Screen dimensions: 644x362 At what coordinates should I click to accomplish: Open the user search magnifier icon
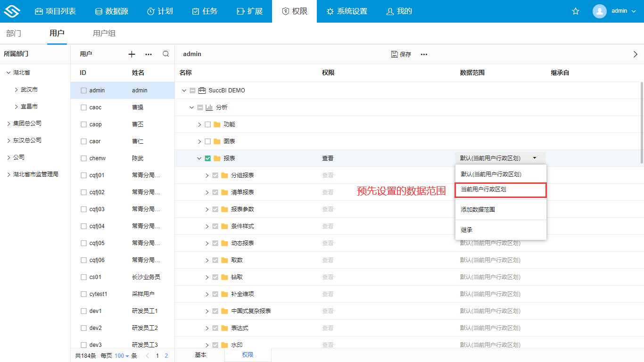tap(166, 54)
